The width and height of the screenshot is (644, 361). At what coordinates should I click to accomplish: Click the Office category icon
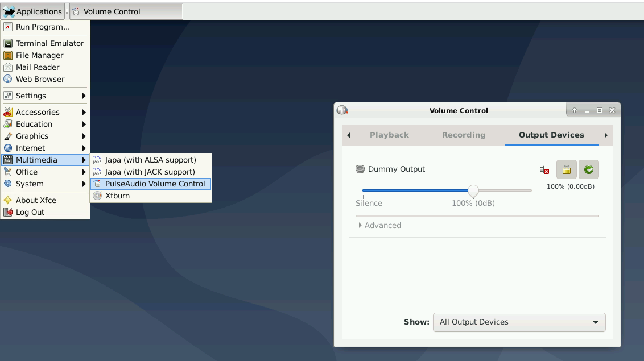tap(8, 172)
